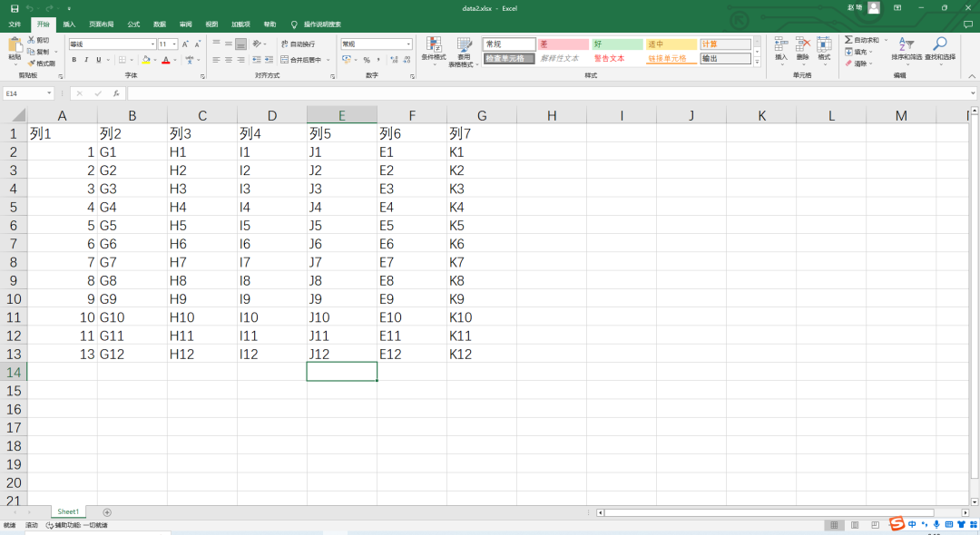Click the Copy (复制) icon
Viewport: 980px width, 535px height.
click(x=31, y=51)
